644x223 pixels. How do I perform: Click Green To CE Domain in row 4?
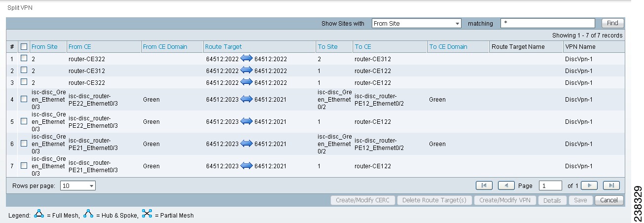click(x=437, y=99)
